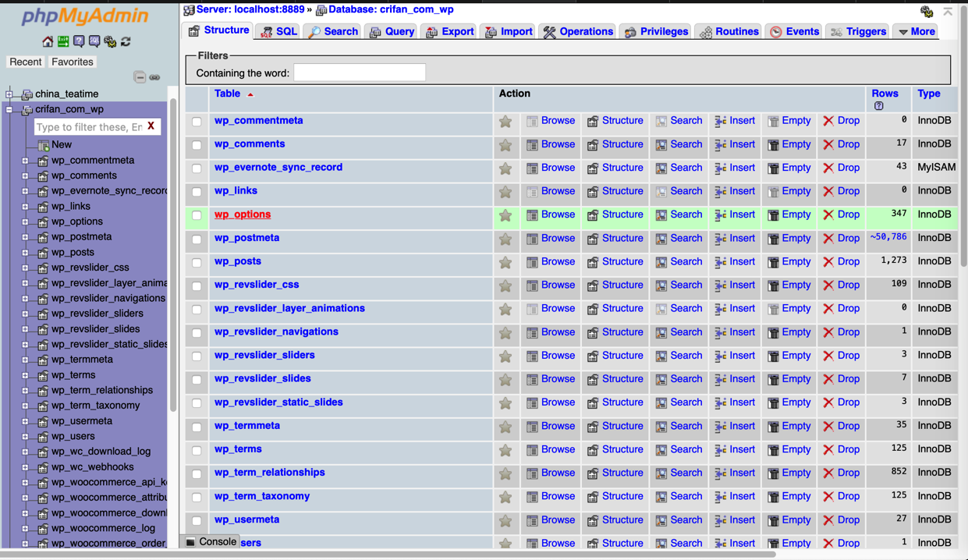Click wp_users table icon in sidebar tree

43,437
